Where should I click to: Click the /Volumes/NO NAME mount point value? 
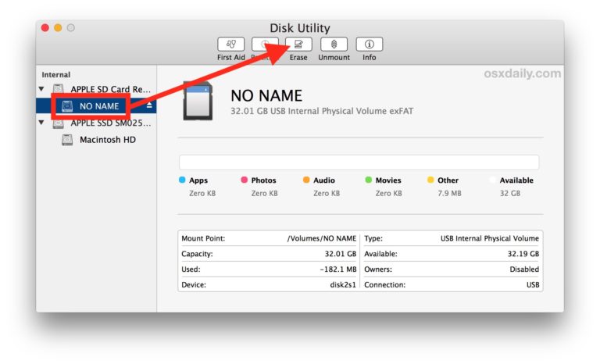tap(322, 238)
